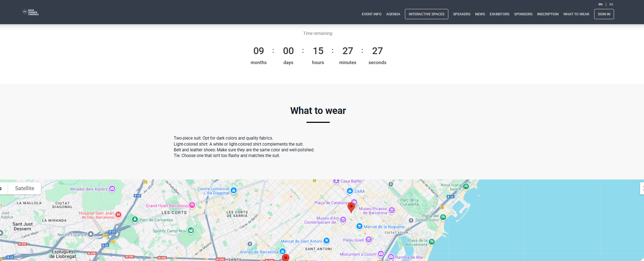Click the red marker near Plaça de Catalunya
The width and height of the screenshot is (644, 261).
pyautogui.click(x=351, y=207)
